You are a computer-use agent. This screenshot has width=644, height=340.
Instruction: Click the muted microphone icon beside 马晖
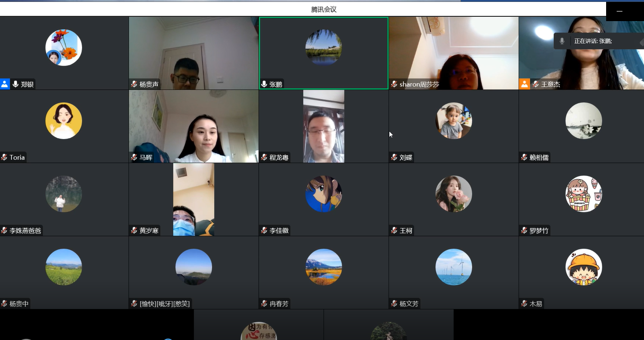pos(134,157)
